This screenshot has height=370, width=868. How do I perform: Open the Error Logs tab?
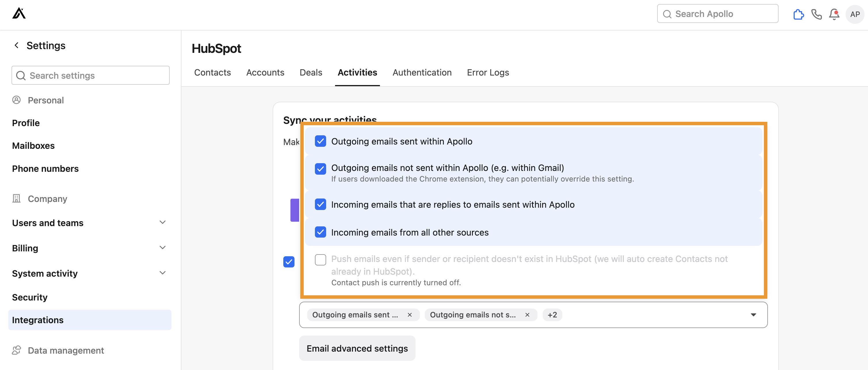(487, 72)
